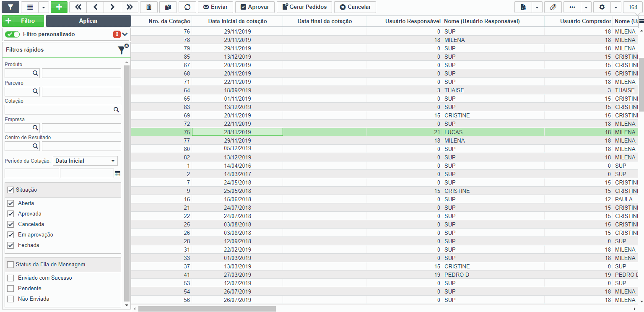644x312 pixels.
Task: Click the calendar icon beside period fields
Action: (x=117, y=174)
